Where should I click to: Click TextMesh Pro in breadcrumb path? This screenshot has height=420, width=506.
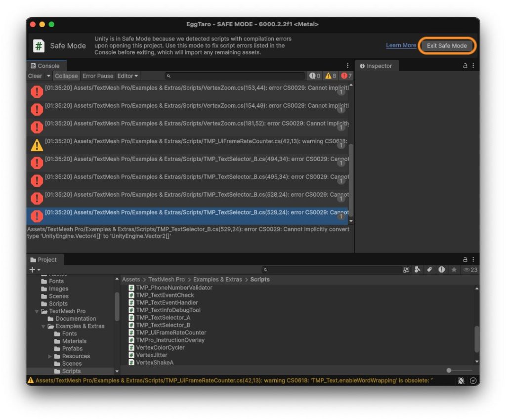tap(167, 279)
